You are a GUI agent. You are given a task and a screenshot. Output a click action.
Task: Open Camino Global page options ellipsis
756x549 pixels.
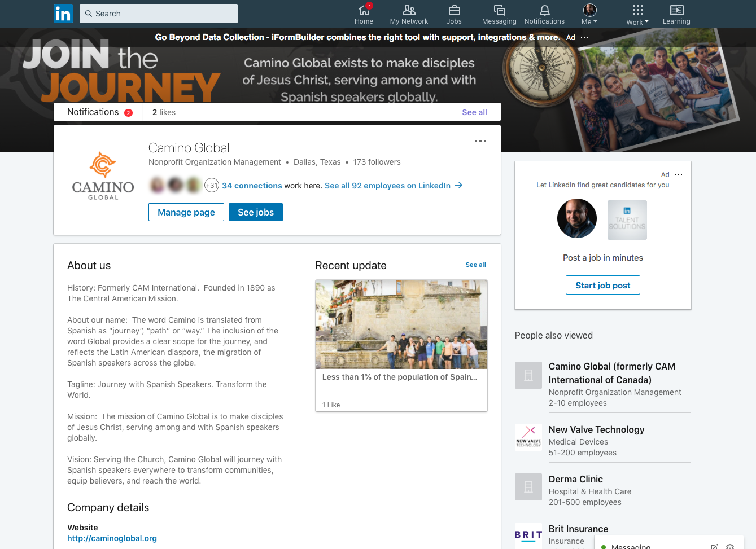[480, 141]
